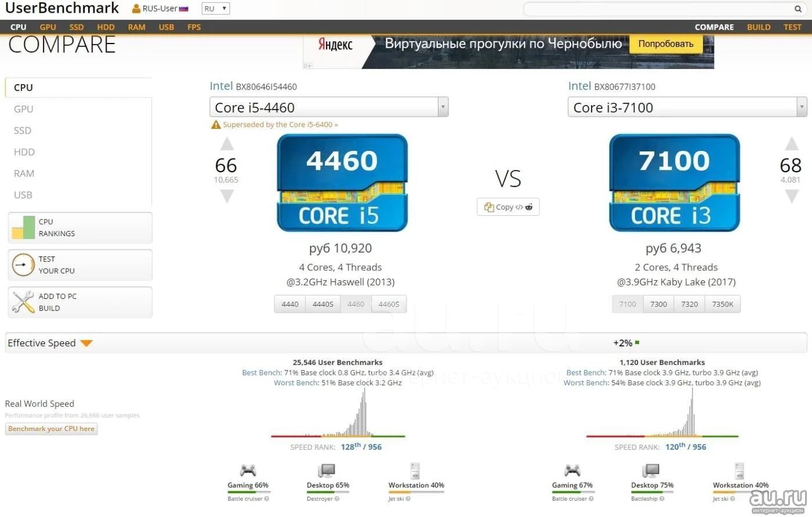Click the 7100 Core i3 chip image
Image resolution: width=812 pixels, height=517 pixels.
tap(675, 183)
